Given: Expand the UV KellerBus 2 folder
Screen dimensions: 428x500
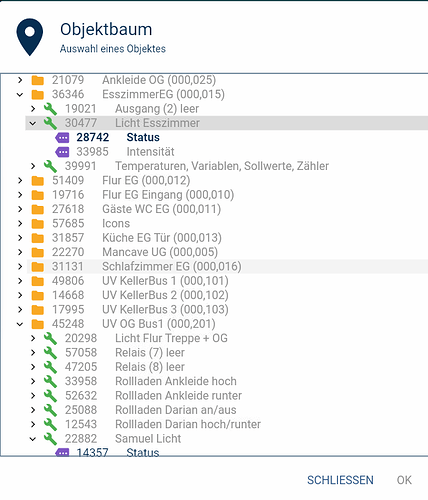Looking at the screenshot, I should click(x=20, y=295).
